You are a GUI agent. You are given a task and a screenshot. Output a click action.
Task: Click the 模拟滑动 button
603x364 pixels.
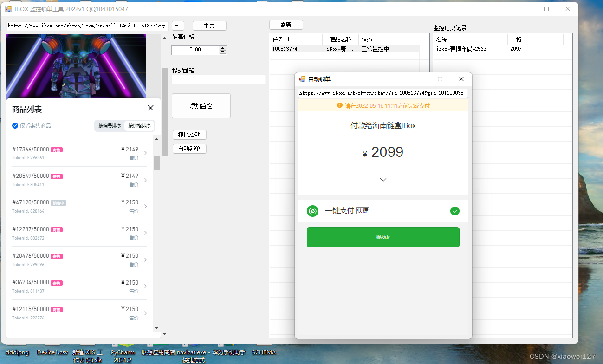189,135
